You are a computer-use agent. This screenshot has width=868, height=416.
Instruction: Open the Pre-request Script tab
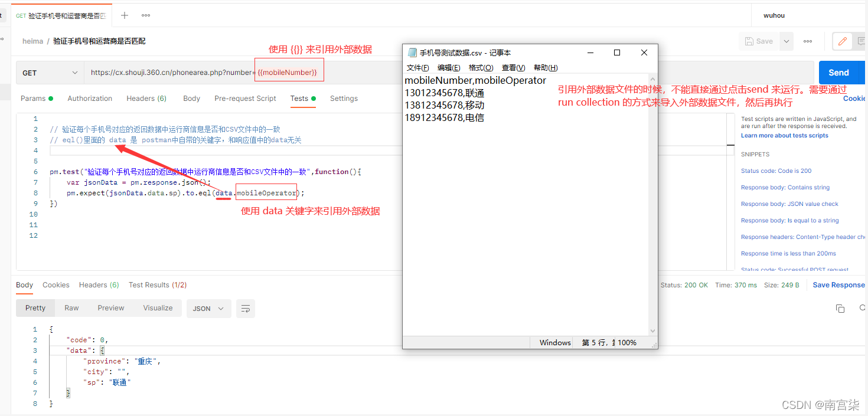click(245, 99)
